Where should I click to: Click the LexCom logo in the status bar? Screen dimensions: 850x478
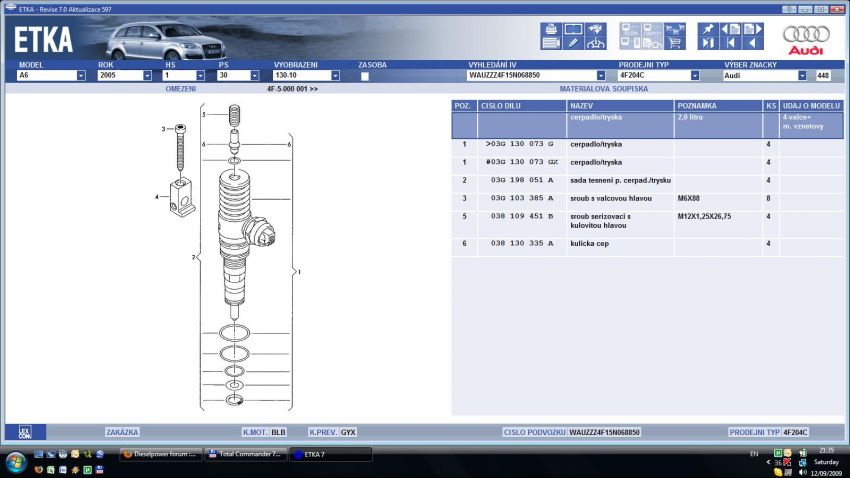25,432
